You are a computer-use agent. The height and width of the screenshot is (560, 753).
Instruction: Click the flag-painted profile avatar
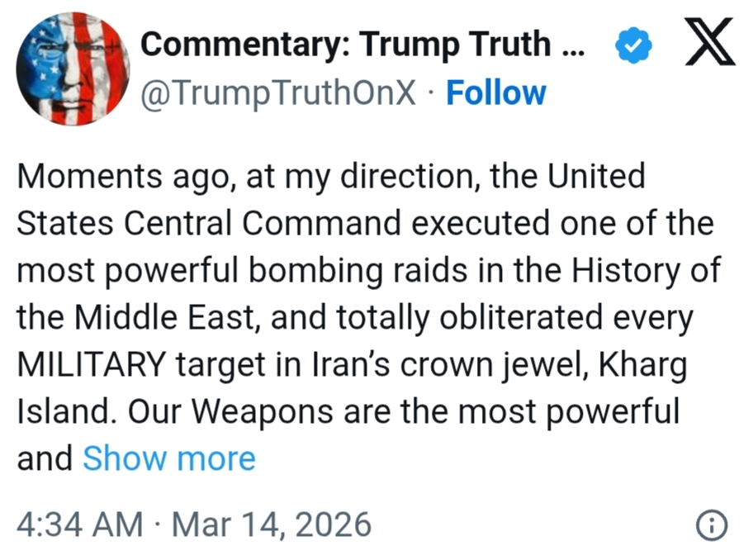pyautogui.click(x=69, y=70)
